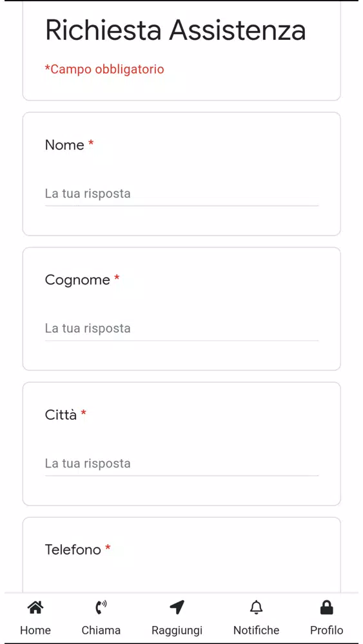Click the Campo obbligatorio notice text

[104, 70]
